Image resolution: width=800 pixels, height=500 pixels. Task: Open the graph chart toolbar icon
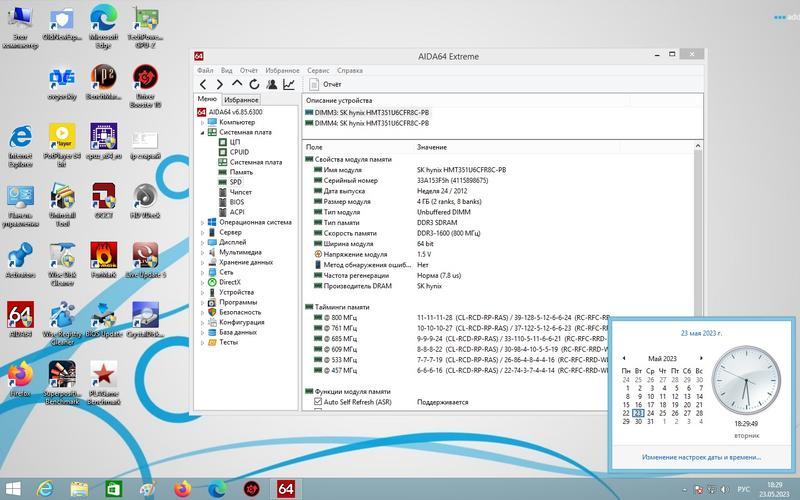point(288,85)
